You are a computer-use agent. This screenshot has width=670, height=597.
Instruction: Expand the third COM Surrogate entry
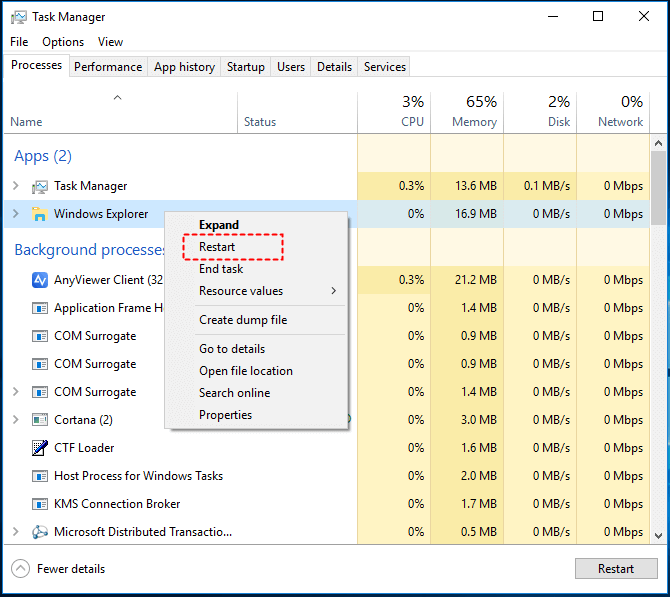(x=15, y=392)
